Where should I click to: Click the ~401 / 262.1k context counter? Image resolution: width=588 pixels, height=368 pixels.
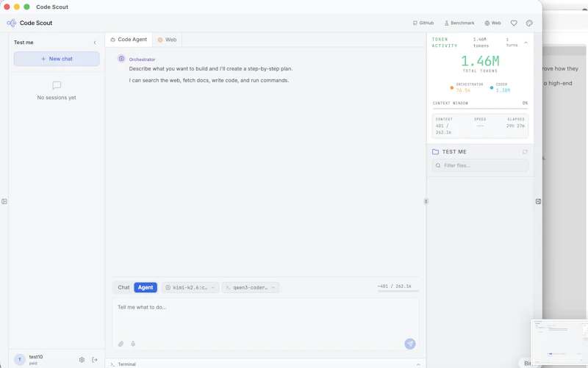(x=395, y=286)
